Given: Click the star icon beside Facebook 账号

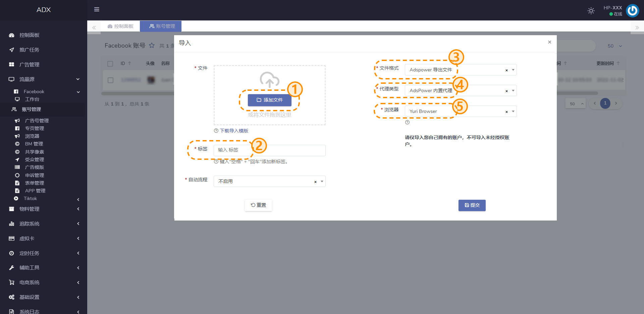Looking at the screenshot, I should (152, 46).
